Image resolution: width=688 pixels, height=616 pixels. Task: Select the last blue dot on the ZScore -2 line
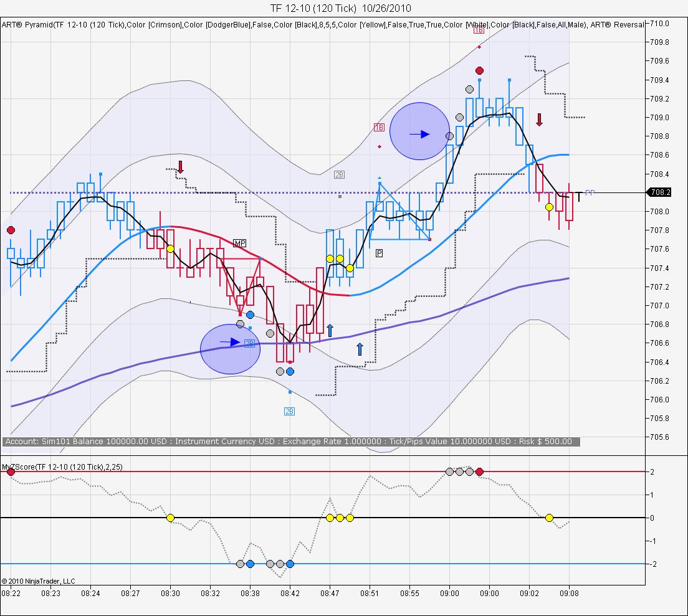tap(290, 564)
